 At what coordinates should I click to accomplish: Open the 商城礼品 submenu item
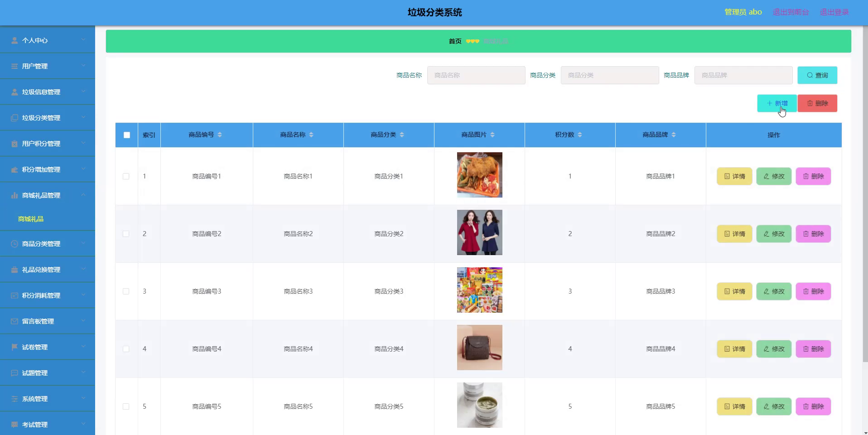pos(31,219)
